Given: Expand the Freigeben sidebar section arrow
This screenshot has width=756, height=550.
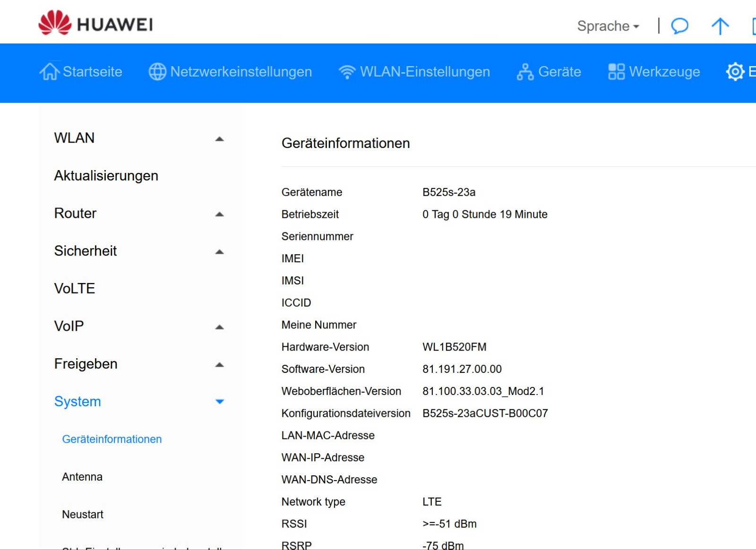Looking at the screenshot, I should pos(219,365).
